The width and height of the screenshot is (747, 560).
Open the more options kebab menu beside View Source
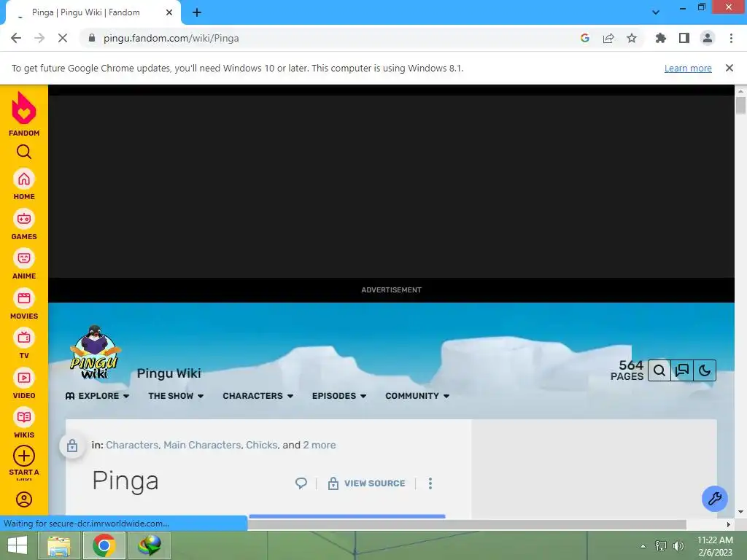pos(430,483)
